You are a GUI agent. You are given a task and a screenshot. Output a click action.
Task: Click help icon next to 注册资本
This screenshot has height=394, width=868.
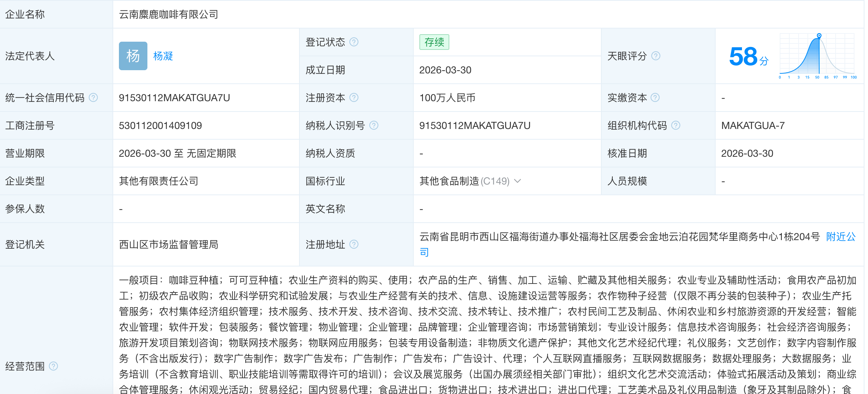pos(354,98)
